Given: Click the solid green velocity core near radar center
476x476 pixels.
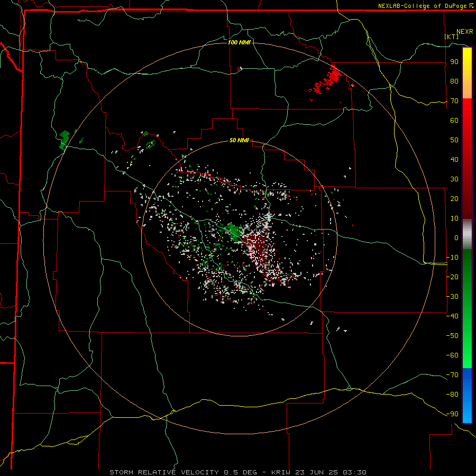Looking at the screenshot, I should pyautogui.click(x=235, y=232).
